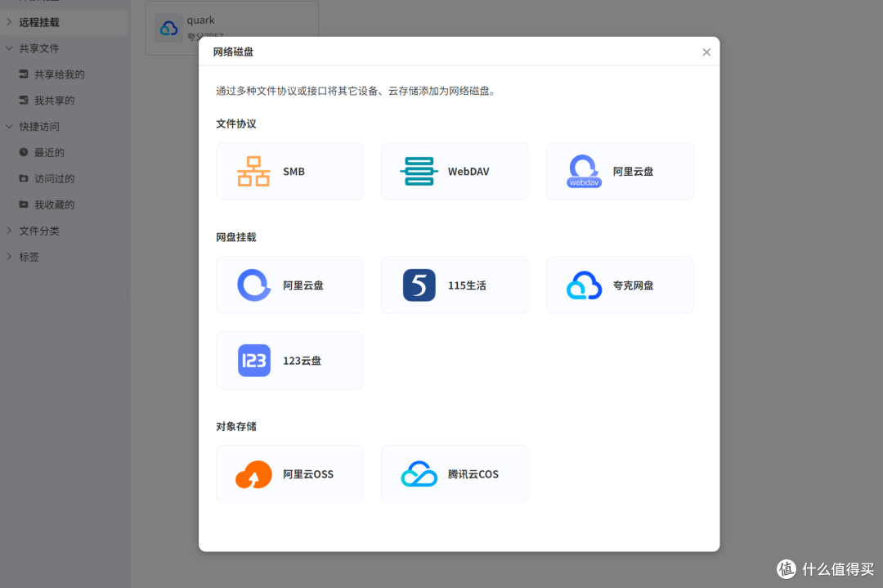Click the orange SMB network icon

point(253,171)
